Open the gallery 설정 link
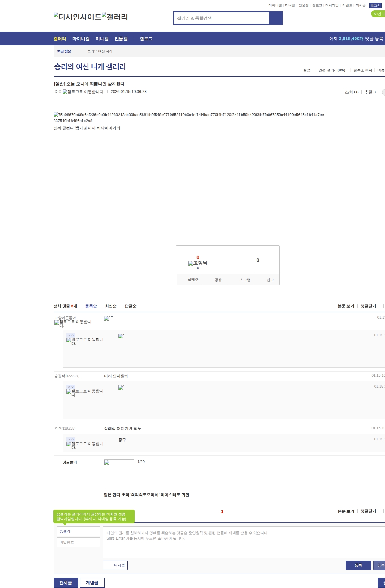Image resolution: width=385 pixels, height=588 pixels. click(x=307, y=70)
